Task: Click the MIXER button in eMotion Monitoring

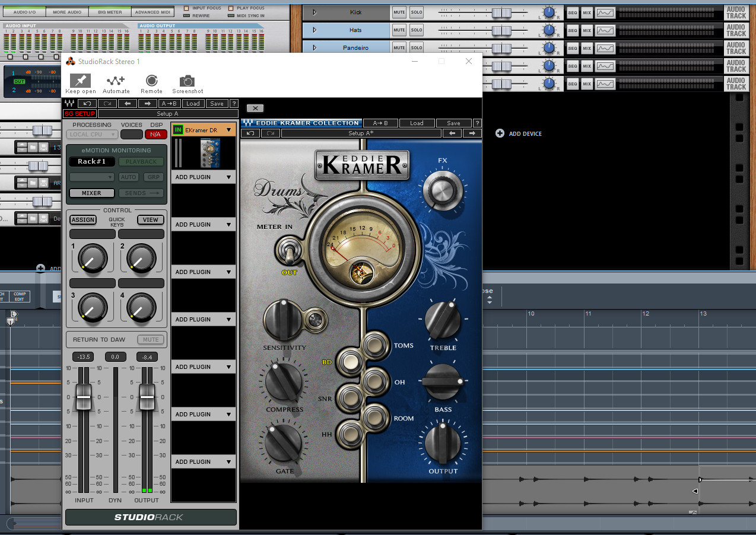Action: (x=91, y=193)
